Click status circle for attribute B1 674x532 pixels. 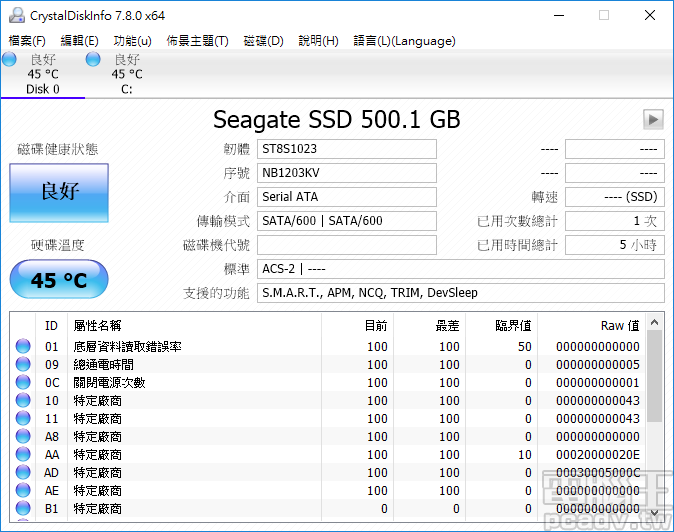pos(23,509)
